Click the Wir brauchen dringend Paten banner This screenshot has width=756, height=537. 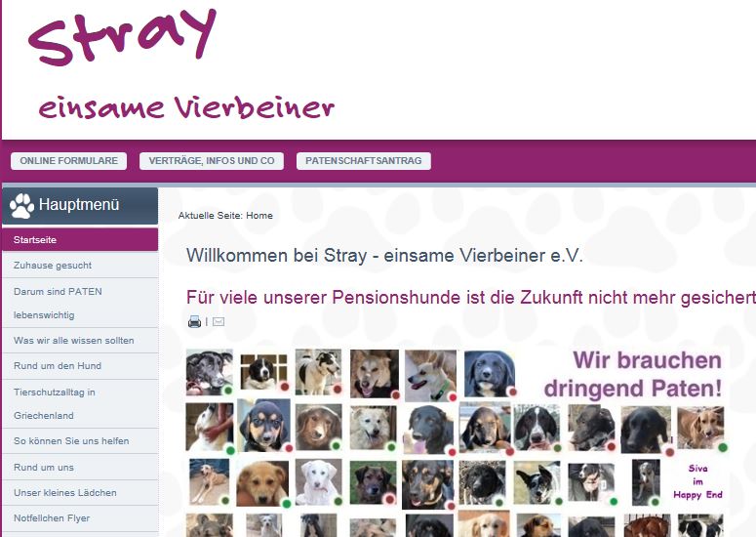tap(632, 374)
